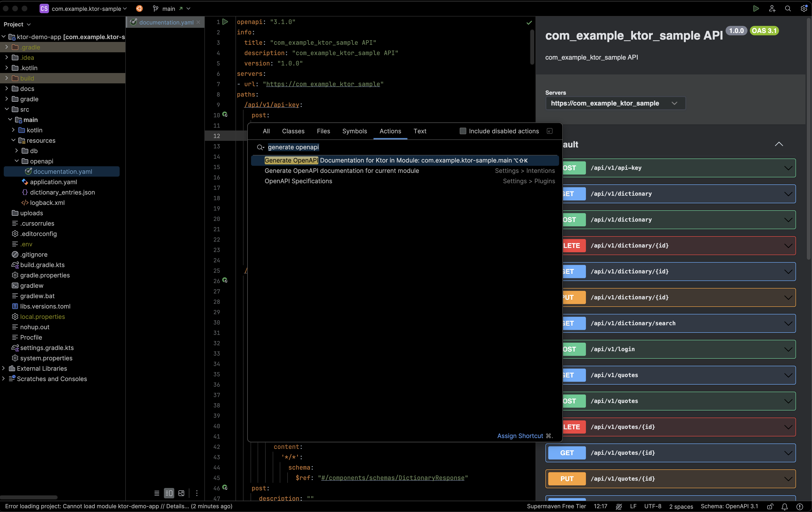
Task: Collapse the resources folder
Action: (x=13, y=140)
